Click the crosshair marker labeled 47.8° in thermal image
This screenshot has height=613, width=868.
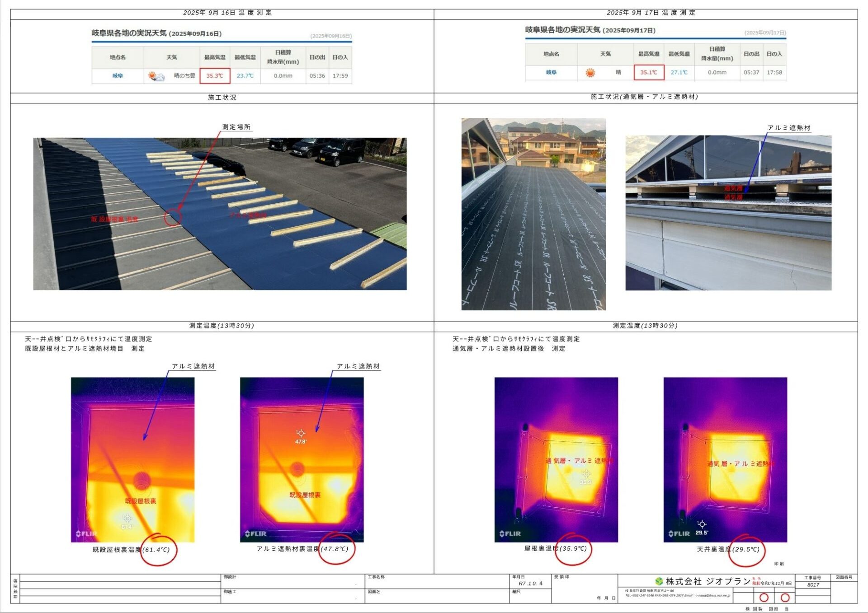301,433
